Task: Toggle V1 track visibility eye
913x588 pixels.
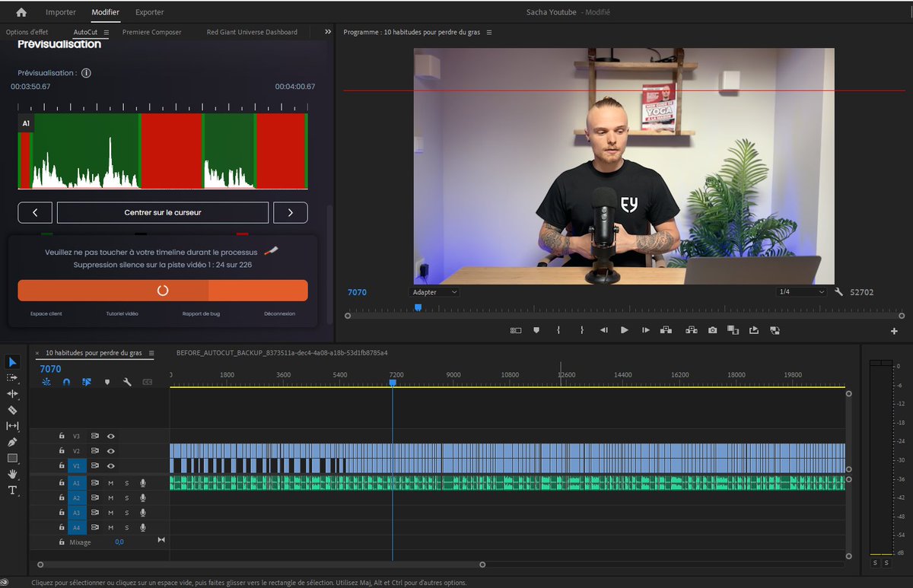Action: (111, 466)
